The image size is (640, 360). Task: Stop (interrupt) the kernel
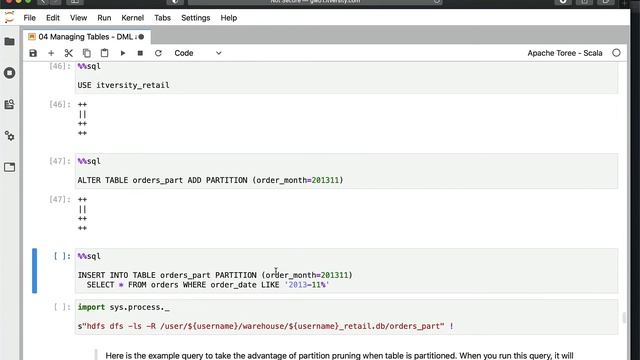[x=140, y=53]
